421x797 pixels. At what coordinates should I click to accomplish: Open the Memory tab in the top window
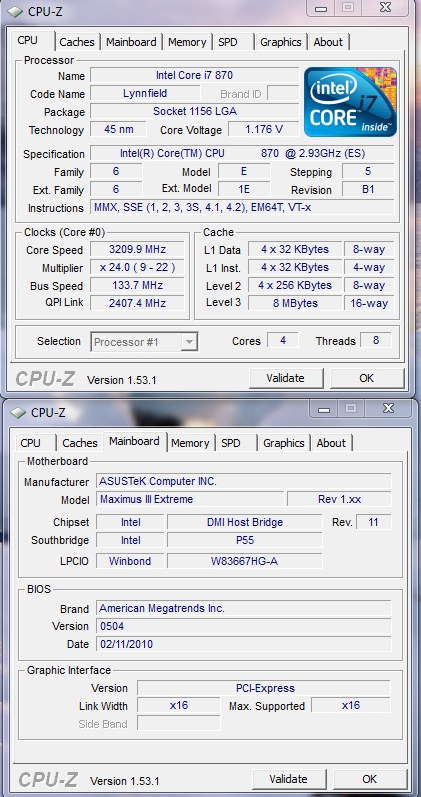tap(187, 42)
